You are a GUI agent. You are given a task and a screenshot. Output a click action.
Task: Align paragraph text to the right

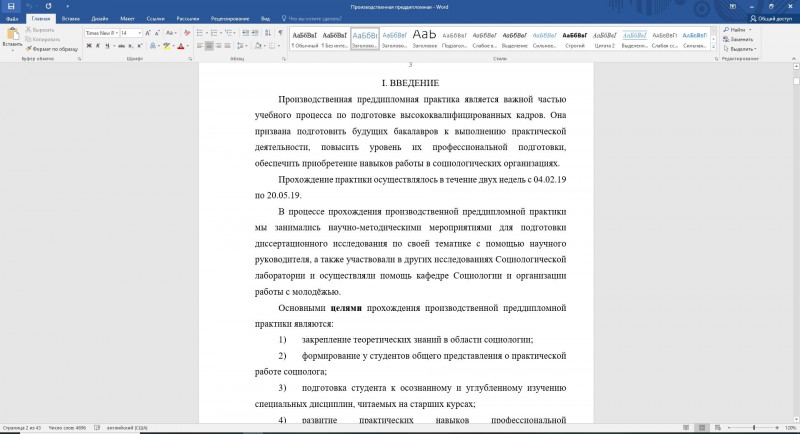click(x=218, y=46)
